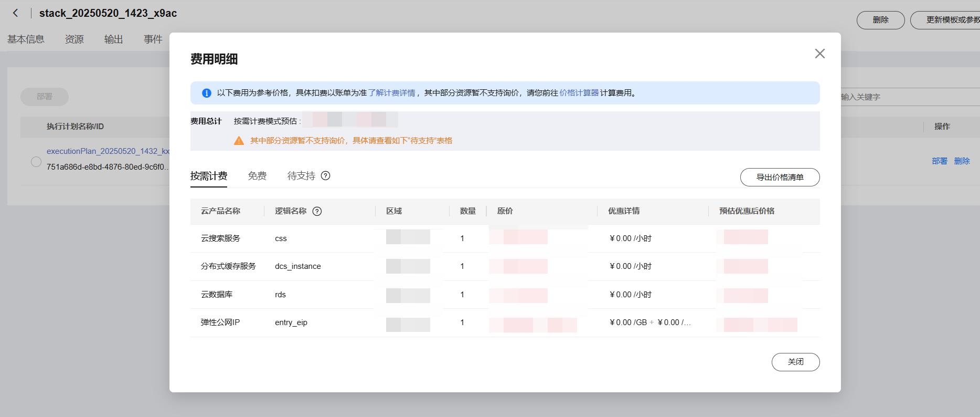Click the plan ID 751a686d-e8bd-4876-80ed-9c6f0 text
Screen dimensions: 980x417
tap(108, 167)
